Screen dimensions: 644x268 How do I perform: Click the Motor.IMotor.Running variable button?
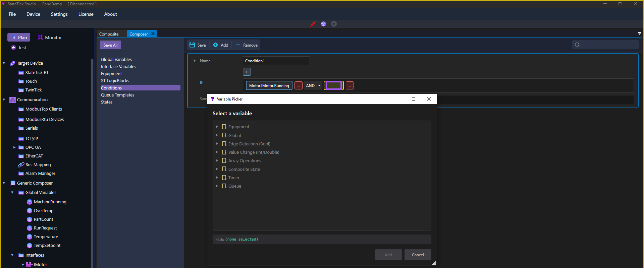pyautogui.click(x=269, y=86)
